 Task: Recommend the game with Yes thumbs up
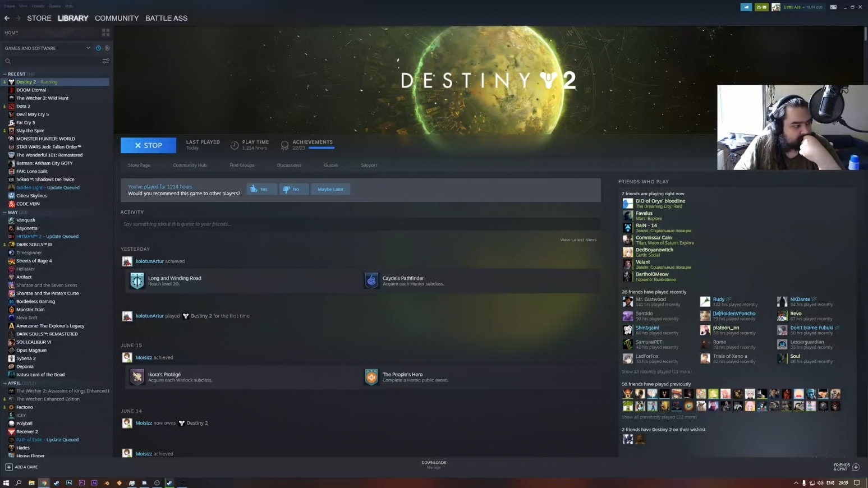[x=261, y=189]
